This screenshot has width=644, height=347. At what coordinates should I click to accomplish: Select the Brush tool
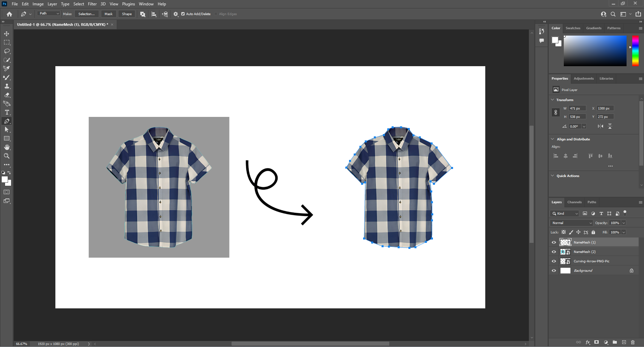[7, 77]
